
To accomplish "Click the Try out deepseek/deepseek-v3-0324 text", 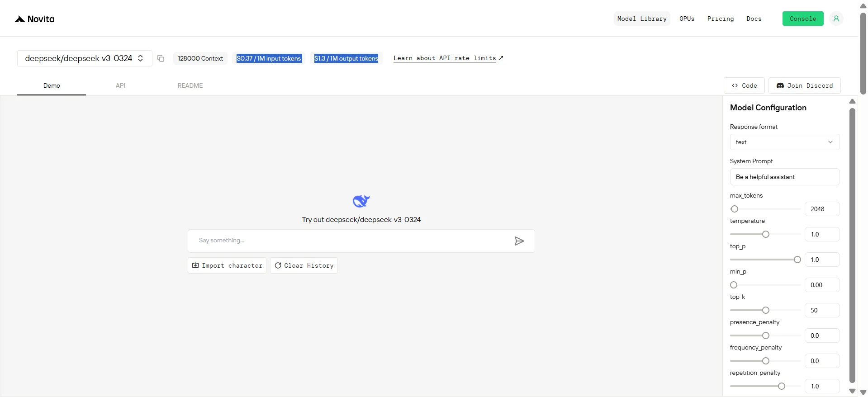I will (361, 220).
